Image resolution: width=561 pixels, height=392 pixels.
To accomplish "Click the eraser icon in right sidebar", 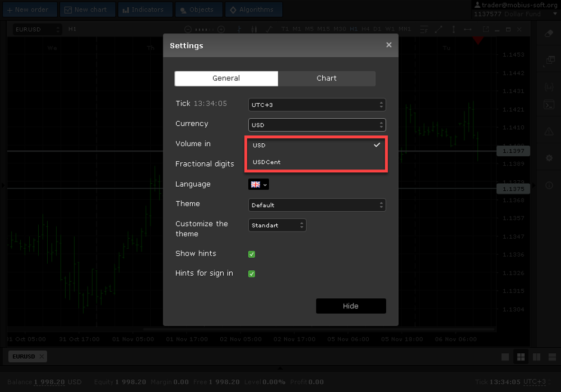I will 549,33.
